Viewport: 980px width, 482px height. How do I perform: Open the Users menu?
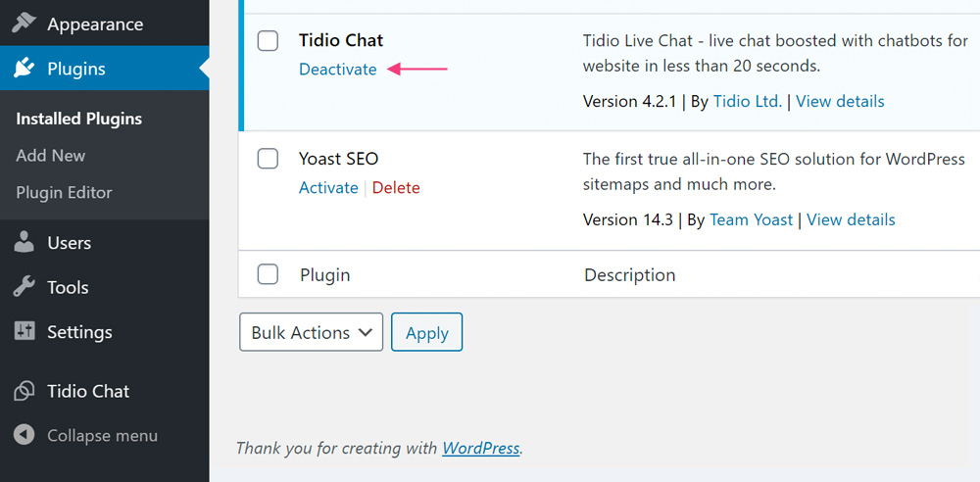[70, 243]
